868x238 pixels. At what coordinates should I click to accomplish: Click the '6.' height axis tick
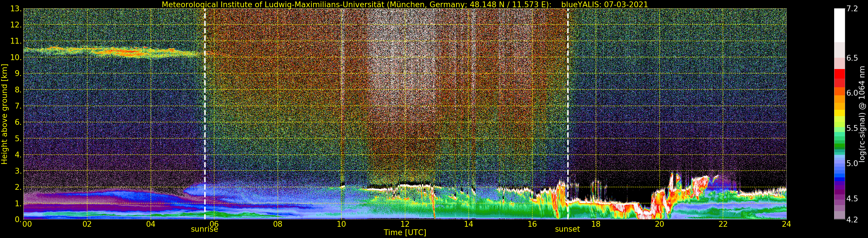pyautogui.click(x=18, y=122)
